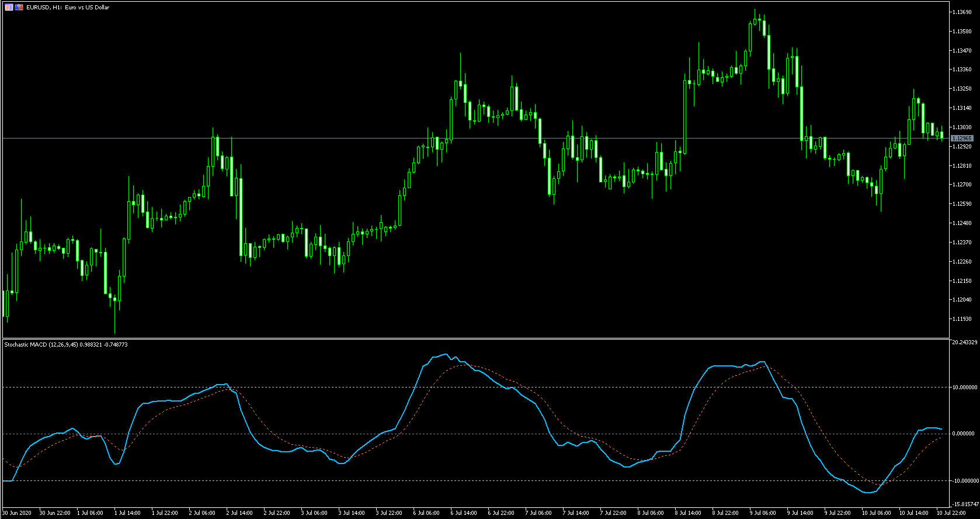Click the '1 Jul 14:00' time label
Viewport: 980px width, 519px height.
pos(127,513)
